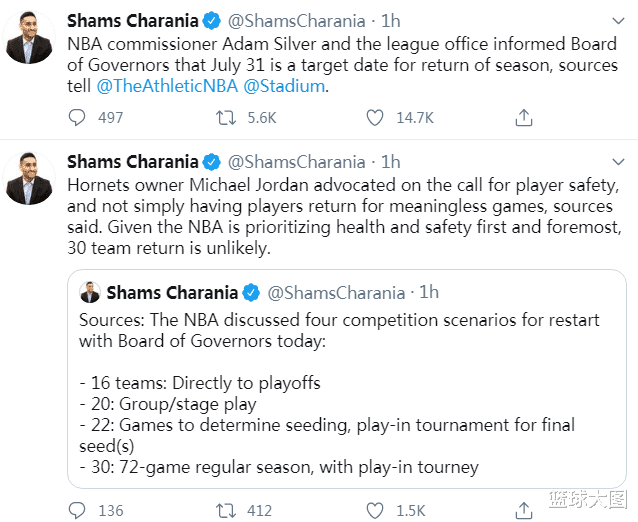The image size is (638, 522).
Task: Click the verified badge on the first tweet
Action: (212, 21)
